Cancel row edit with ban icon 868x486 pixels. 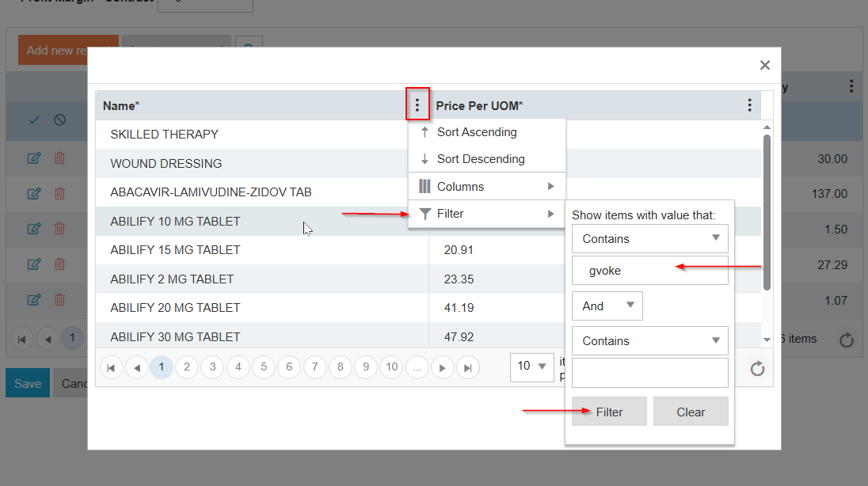click(x=59, y=120)
